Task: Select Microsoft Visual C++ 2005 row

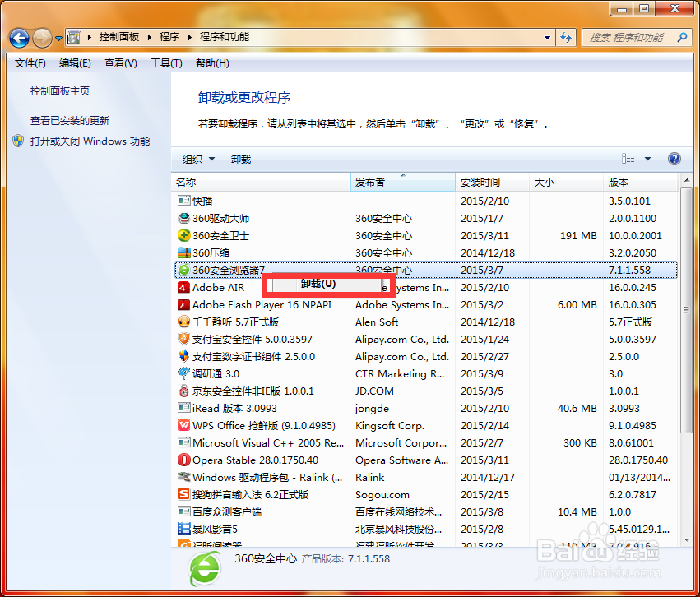Action: pos(425,442)
